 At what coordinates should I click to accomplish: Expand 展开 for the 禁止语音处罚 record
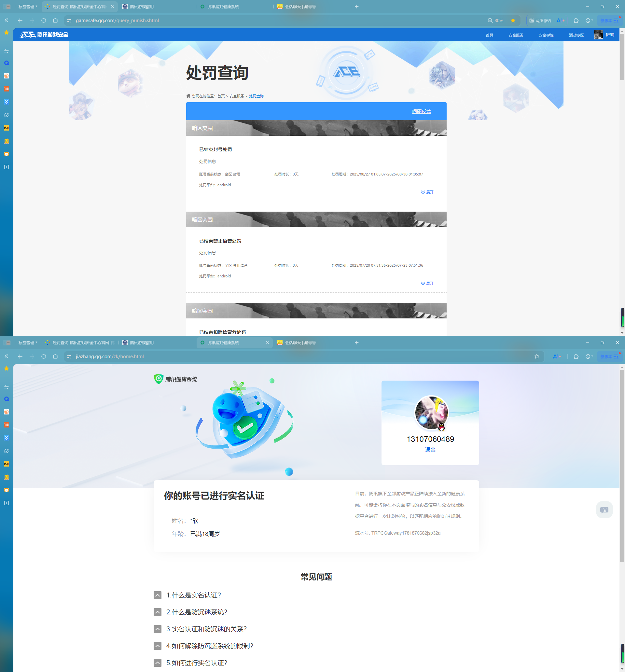point(427,284)
